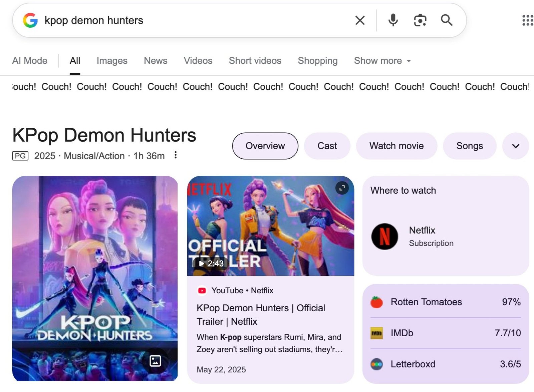Click the trailer description about Rumi, Mira
The image size is (534, 392).
coord(269,343)
